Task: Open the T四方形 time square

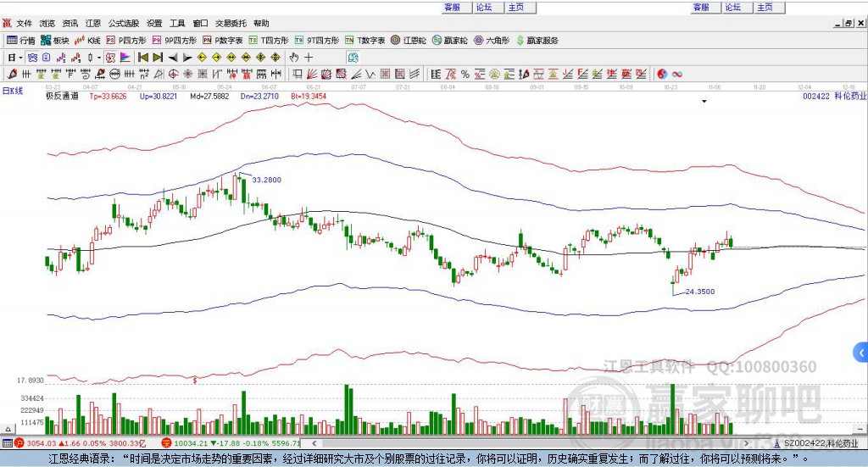Action: 269,41
